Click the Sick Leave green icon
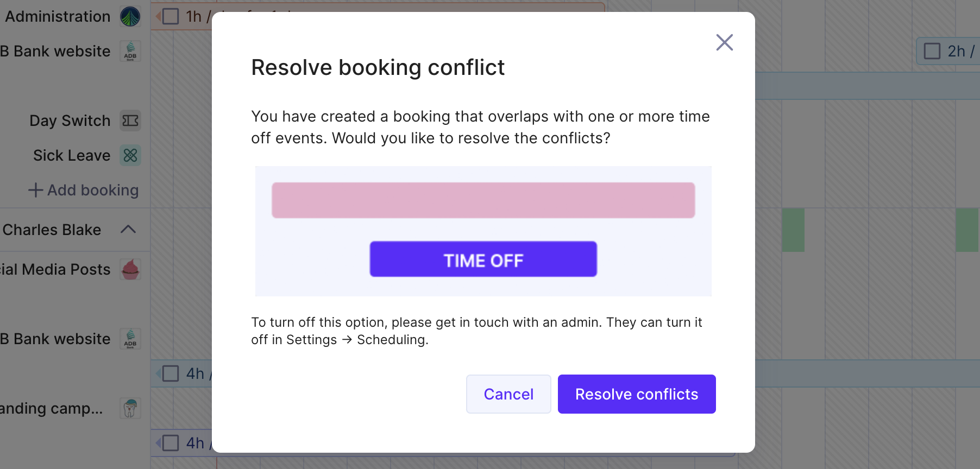Image resolution: width=980 pixels, height=469 pixels. point(130,155)
